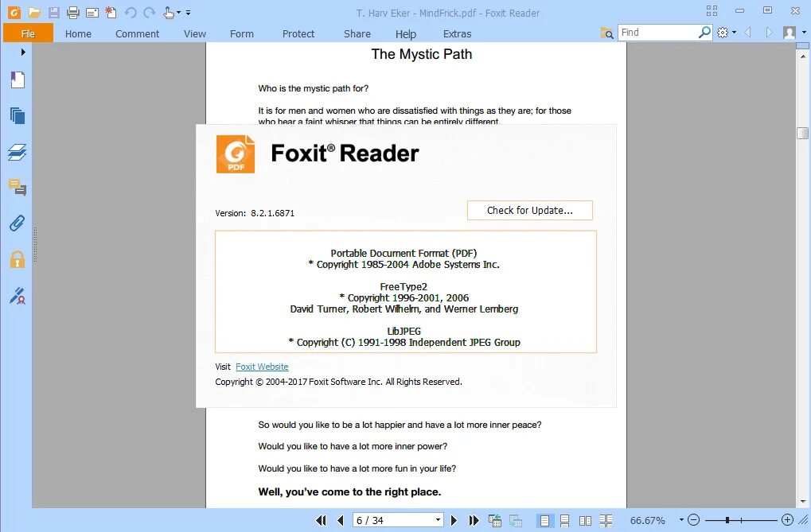Screen dimensions: 811x532
Task: Select single page view mode
Action: pyautogui.click(x=544, y=521)
